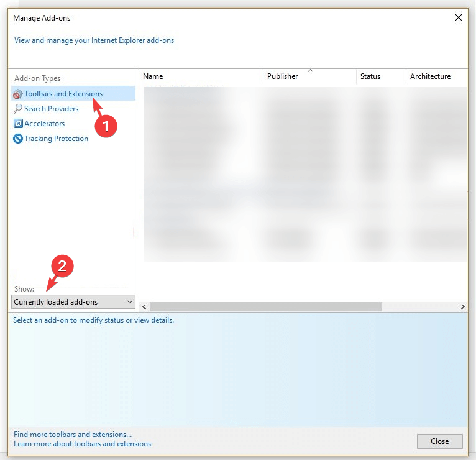Sort the list by Name column
The image size is (476, 460).
point(153,76)
